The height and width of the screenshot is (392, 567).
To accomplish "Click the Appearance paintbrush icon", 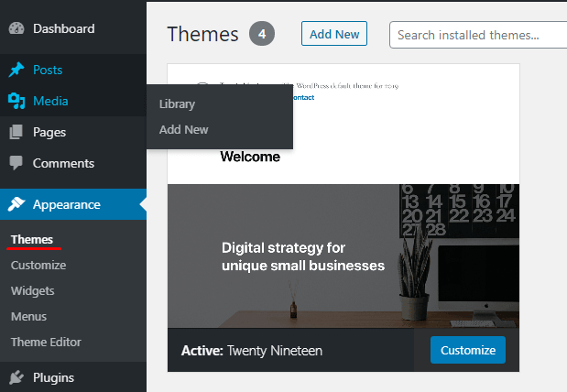I will tap(16, 204).
